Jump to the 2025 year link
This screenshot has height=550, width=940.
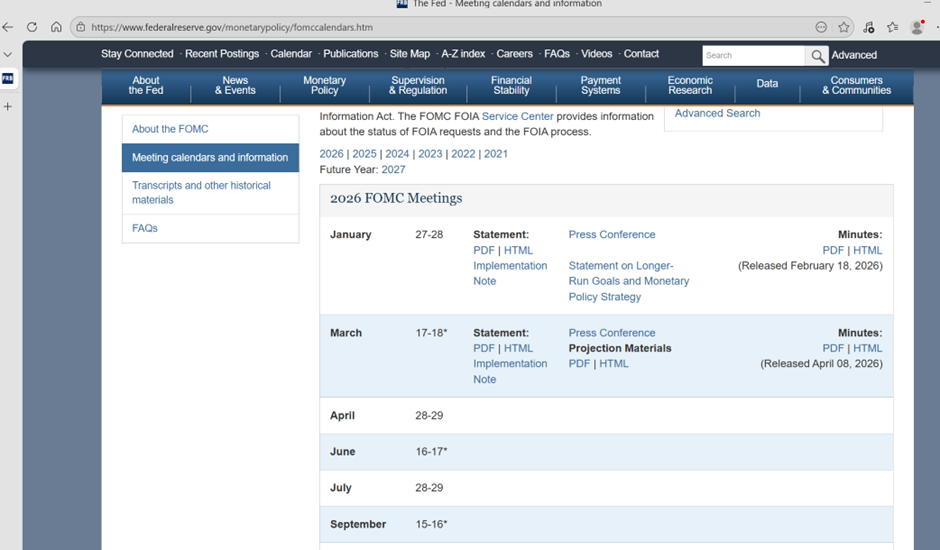pos(364,154)
